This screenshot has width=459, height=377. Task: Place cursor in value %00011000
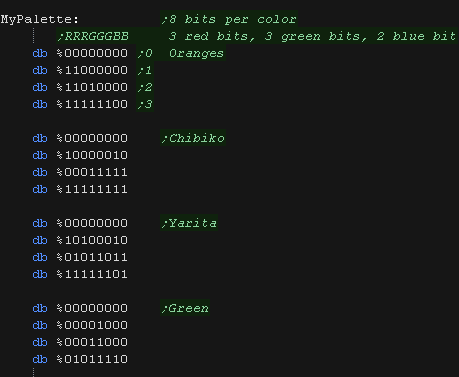92,342
